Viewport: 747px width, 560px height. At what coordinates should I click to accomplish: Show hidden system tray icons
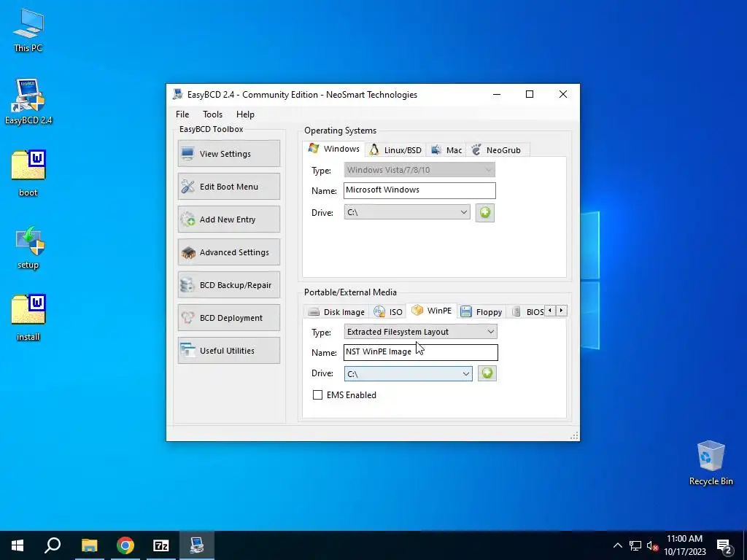(617, 545)
